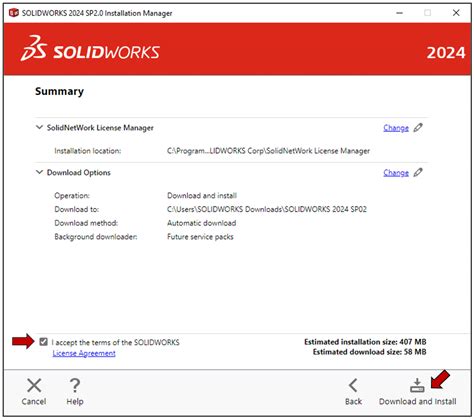This screenshot has height=420, width=474.
Task: Close the Installation Manager window
Action: [456, 13]
